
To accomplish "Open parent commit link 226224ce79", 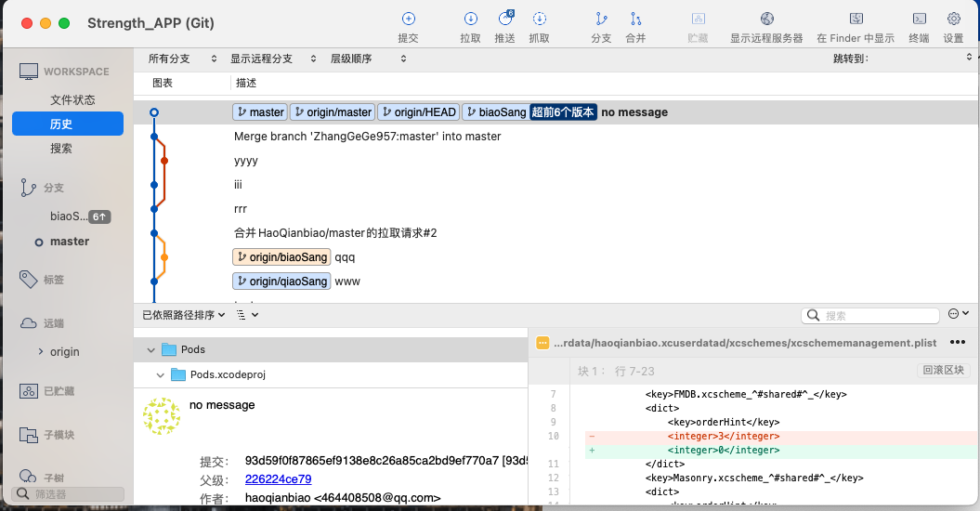I will 278,479.
